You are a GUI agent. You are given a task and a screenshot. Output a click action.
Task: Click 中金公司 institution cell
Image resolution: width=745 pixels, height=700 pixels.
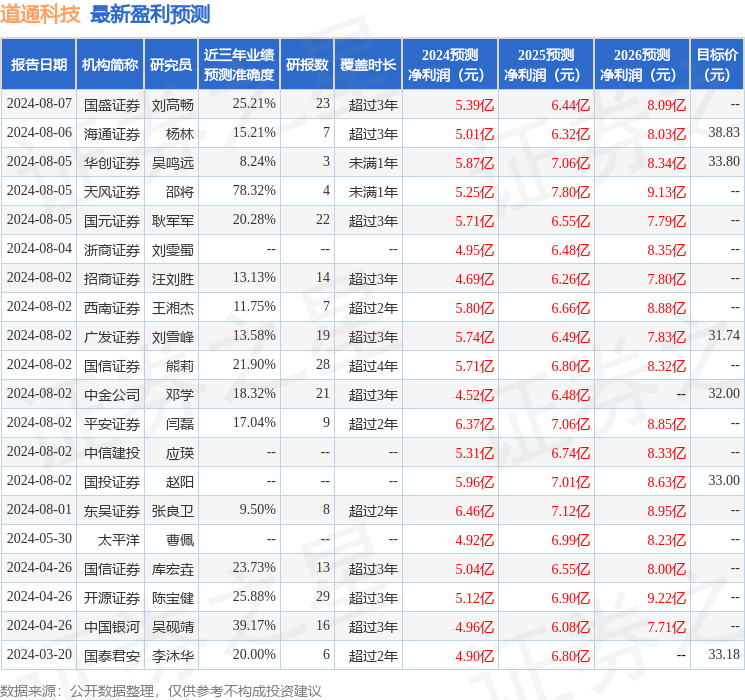coord(112,394)
